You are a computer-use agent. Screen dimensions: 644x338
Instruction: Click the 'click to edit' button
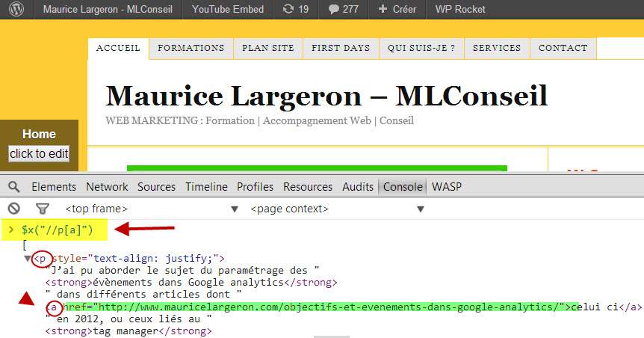coord(39,154)
